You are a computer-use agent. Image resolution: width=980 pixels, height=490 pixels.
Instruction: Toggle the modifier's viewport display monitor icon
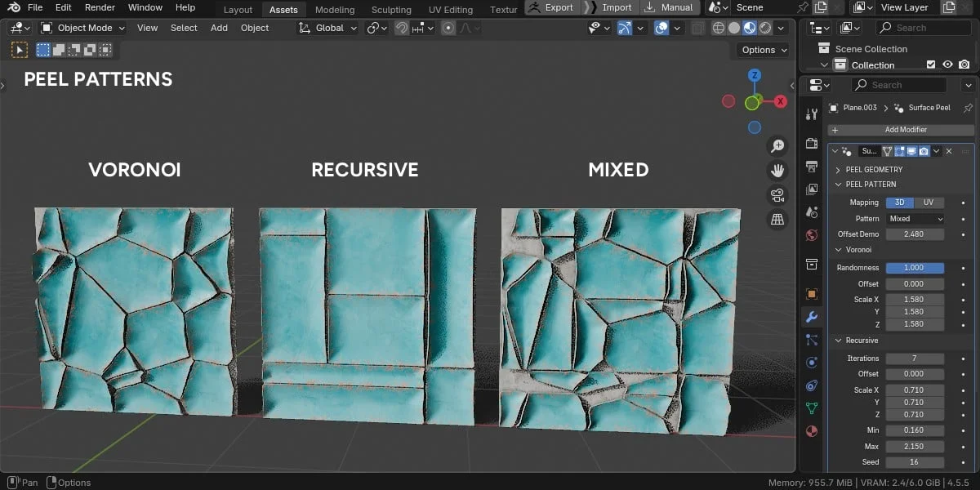coord(911,150)
